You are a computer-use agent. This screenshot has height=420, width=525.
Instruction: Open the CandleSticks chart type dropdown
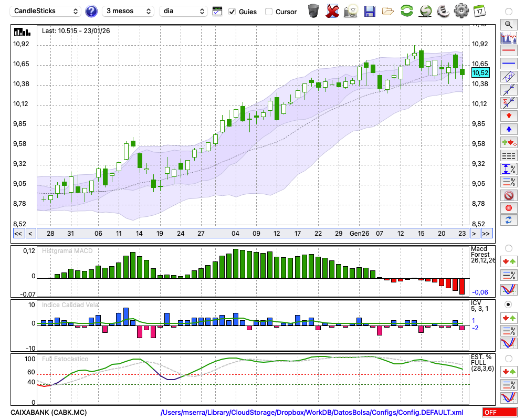(x=46, y=11)
